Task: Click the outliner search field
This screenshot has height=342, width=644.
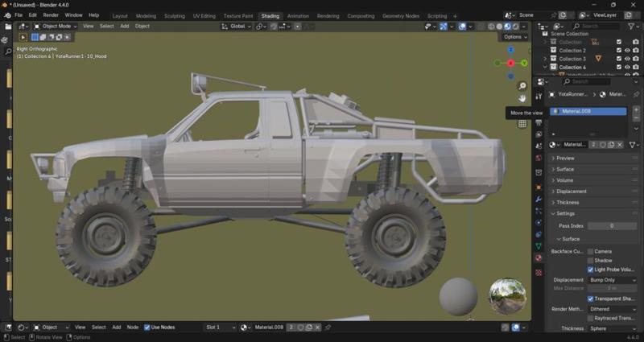Action: (596, 27)
